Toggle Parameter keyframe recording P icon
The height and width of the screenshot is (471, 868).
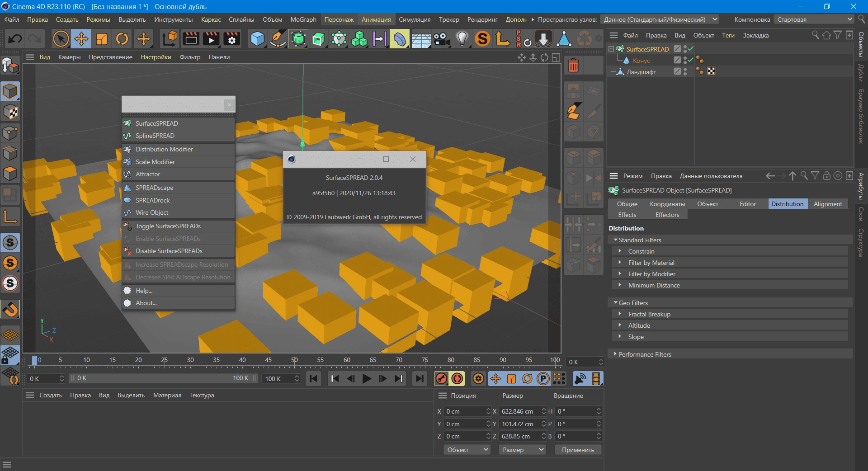(x=543, y=379)
